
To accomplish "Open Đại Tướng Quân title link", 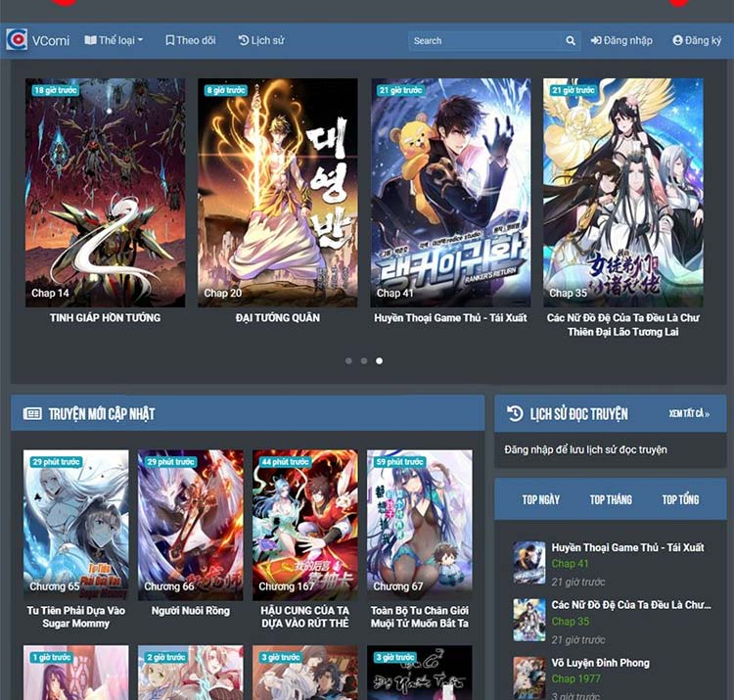I will (x=278, y=318).
